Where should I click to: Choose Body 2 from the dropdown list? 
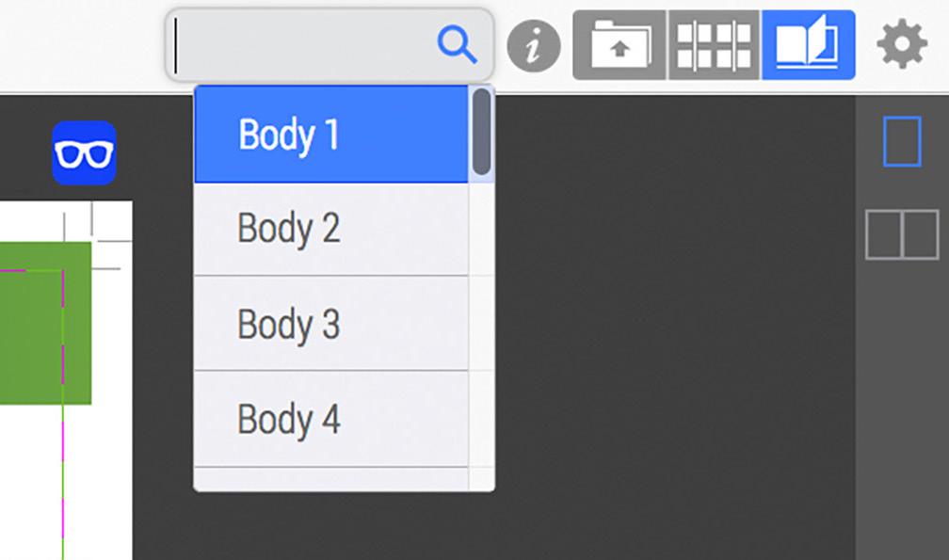pos(331,229)
